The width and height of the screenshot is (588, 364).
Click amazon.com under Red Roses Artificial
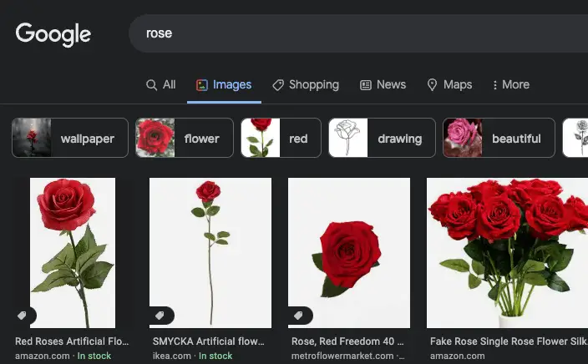[x=43, y=356]
